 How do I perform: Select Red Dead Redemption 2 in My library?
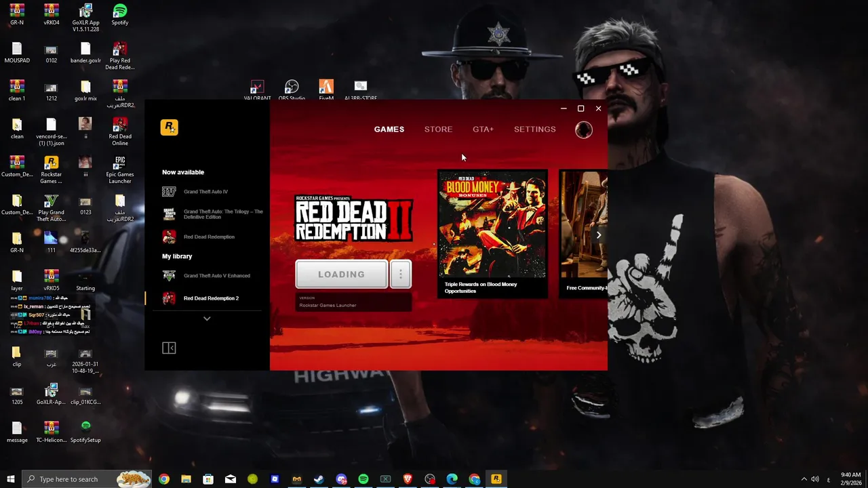(201, 298)
